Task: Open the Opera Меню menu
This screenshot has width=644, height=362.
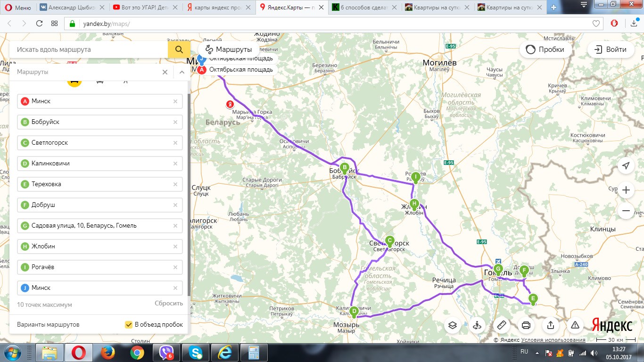Action: point(17,8)
